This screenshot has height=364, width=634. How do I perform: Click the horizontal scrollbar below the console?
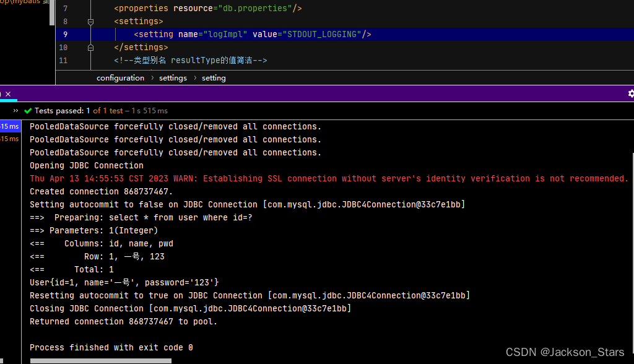(100, 360)
